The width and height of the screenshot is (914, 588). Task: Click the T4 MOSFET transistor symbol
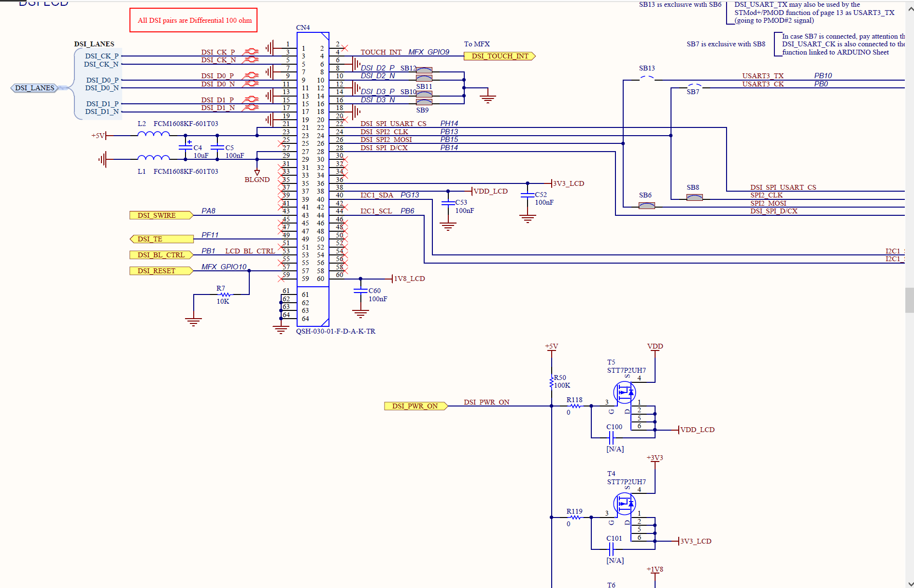click(x=624, y=504)
